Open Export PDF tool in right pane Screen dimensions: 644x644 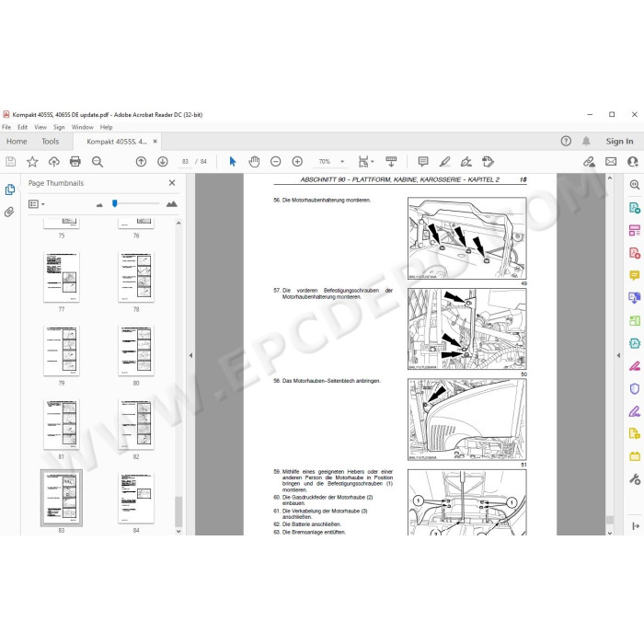tap(634, 208)
